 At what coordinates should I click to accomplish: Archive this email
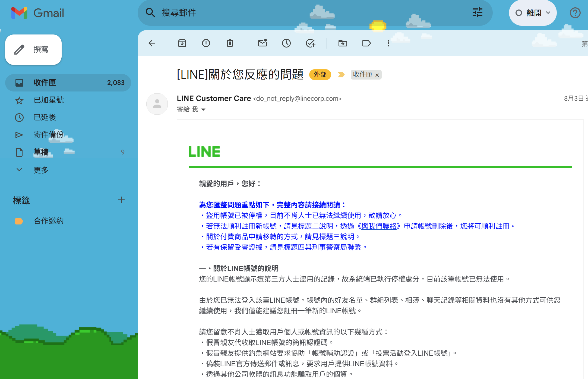tap(182, 43)
